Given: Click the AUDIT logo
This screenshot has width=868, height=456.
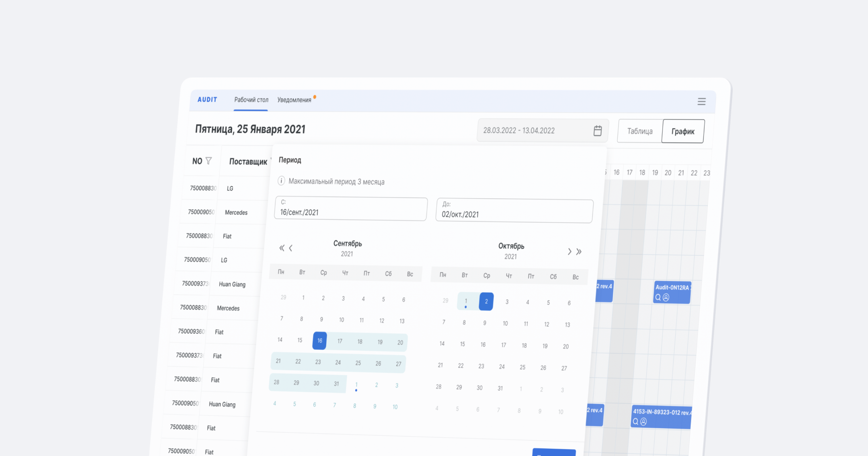Looking at the screenshot, I should [207, 100].
